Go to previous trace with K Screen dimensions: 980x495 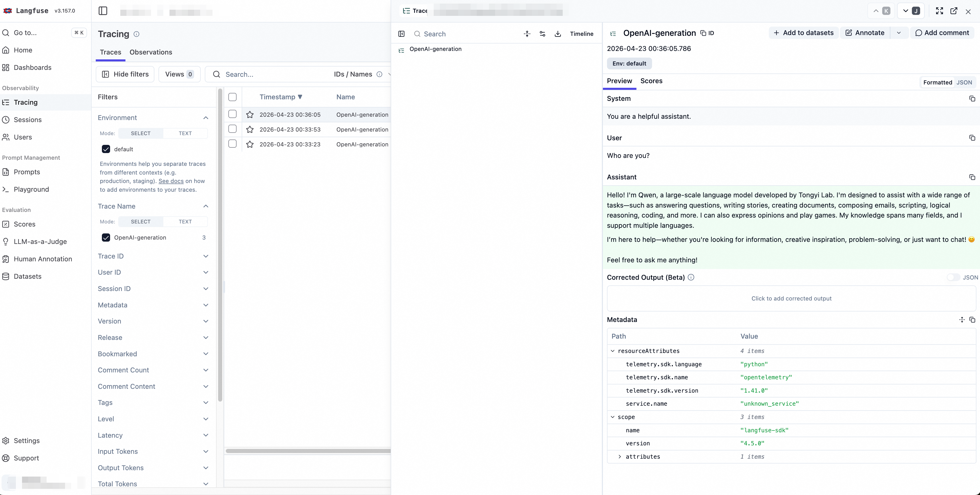(881, 11)
